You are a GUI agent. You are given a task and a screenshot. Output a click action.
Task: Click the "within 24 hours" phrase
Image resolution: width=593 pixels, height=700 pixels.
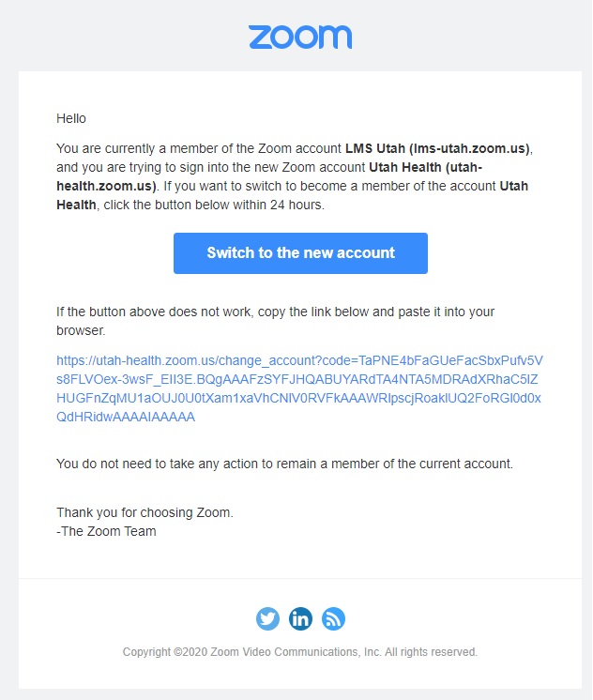click(x=280, y=205)
